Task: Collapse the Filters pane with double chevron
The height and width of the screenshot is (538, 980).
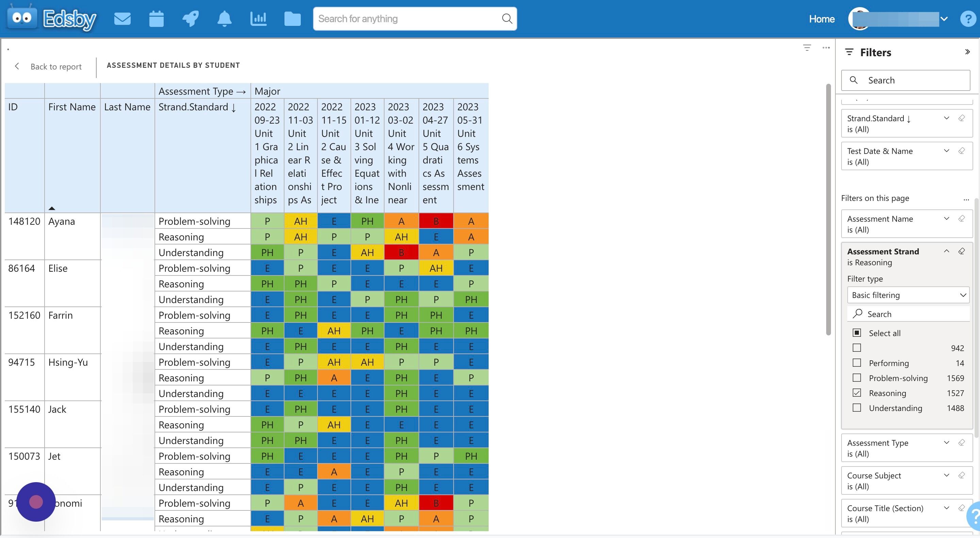Action: 967,52
